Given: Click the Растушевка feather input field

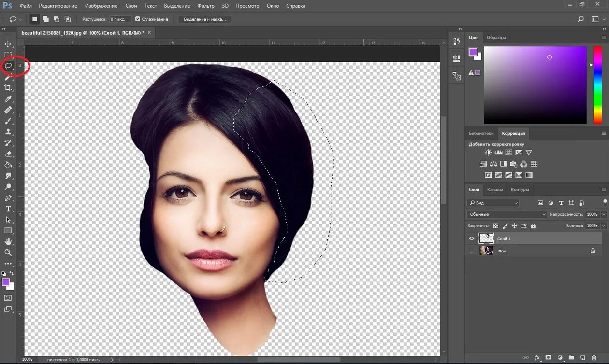Looking at the screenshot, I should pos(120,19).
